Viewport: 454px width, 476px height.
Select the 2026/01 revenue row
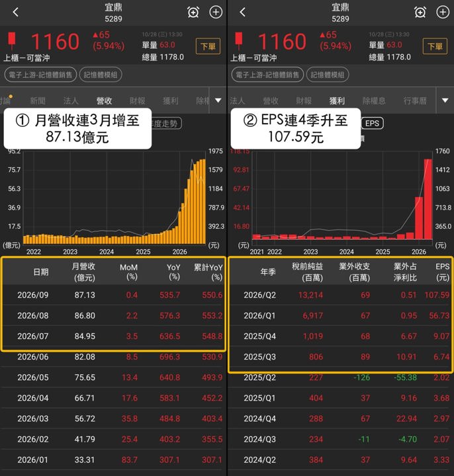[x=113, y=460]
